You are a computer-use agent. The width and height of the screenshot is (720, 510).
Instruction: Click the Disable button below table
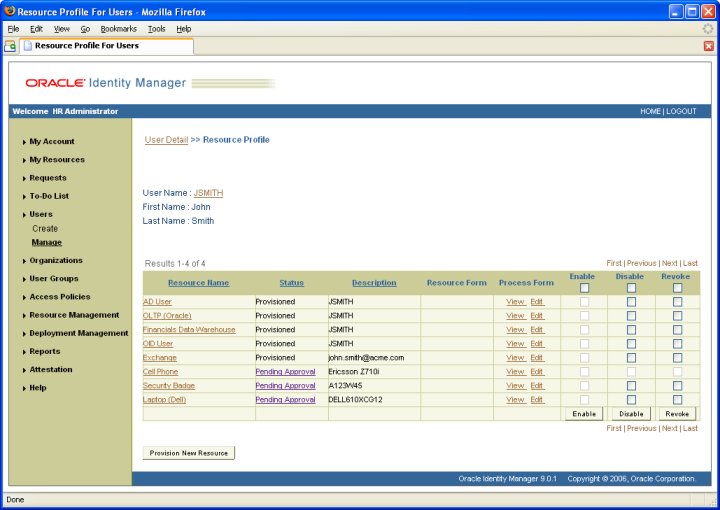point(631,414)
